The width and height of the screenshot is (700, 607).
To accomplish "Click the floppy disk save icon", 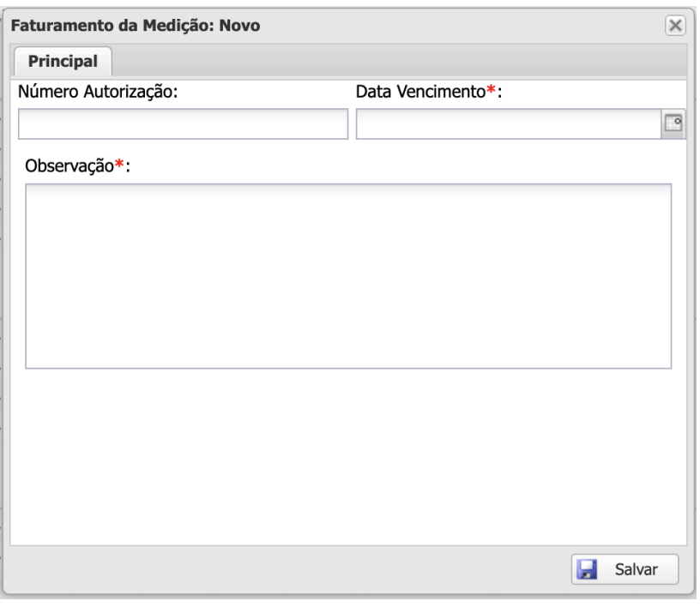I will pyautogui.click(x=587, y=569).
